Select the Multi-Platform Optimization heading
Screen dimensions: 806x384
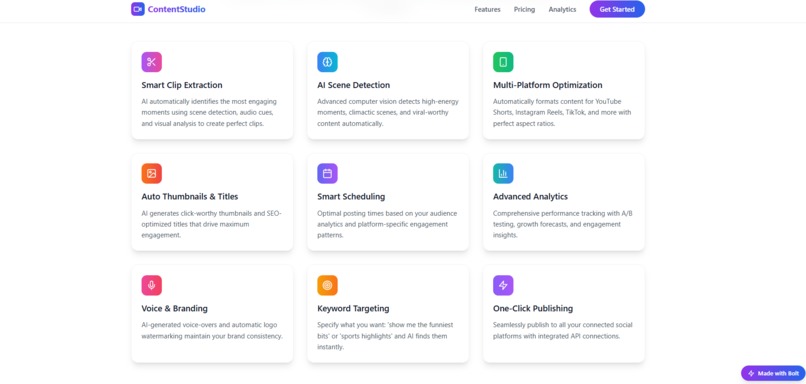click(x=547, y=85)
